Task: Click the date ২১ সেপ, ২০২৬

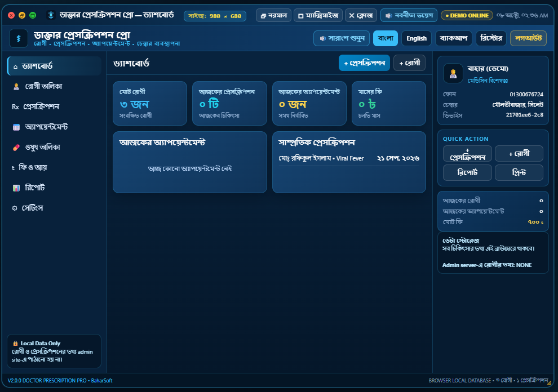Action: (398, 158)
